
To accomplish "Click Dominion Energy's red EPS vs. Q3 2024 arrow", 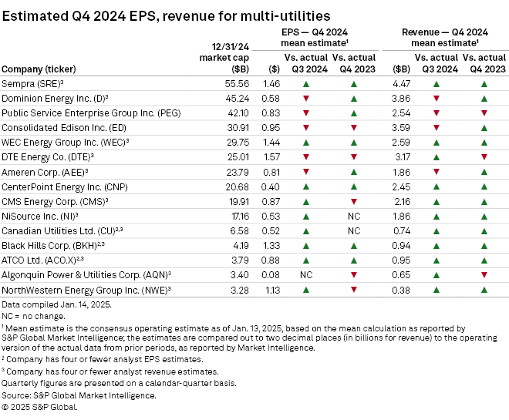I will pyautogui.click(x=308, y=99).
